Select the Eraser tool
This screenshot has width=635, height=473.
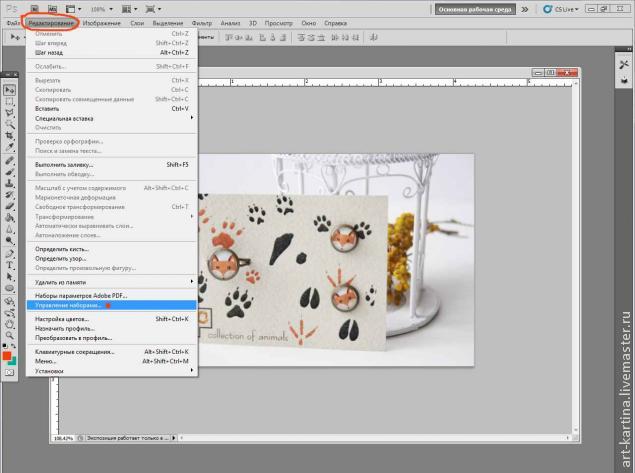(9, 206)
